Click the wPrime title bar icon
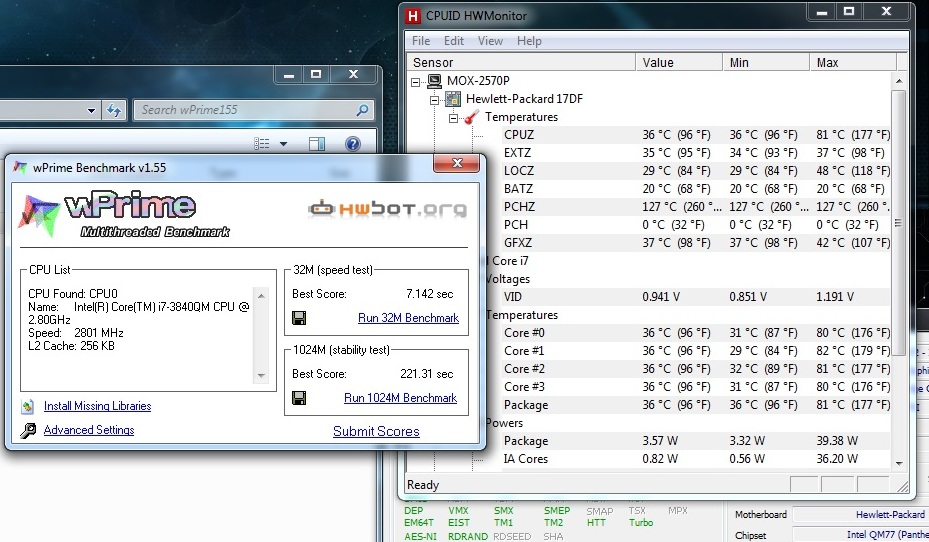Viewport: 929px width, 542px height. pyautogui.click(x=20, y=168)
